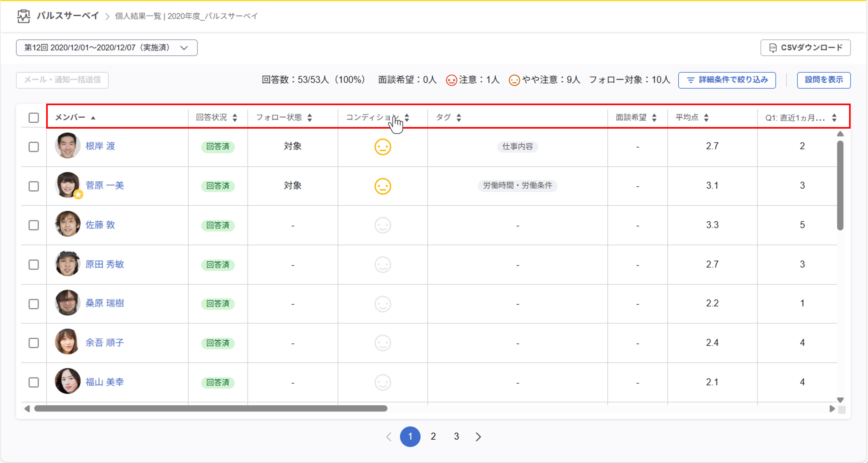
Task: Sort by 面談希望 column arrows
Action: tap(654, 118)
